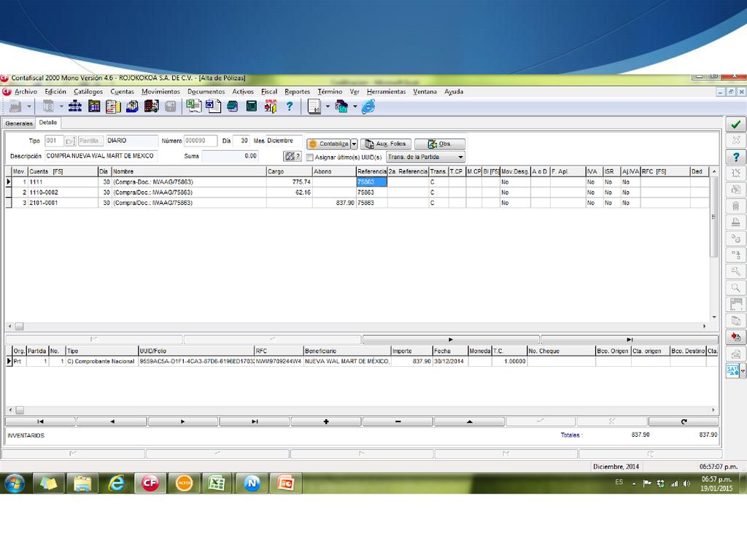Click the trash can delete icon in sidebar
This screenshot has width=747, height=560.
tap(735, 206)
